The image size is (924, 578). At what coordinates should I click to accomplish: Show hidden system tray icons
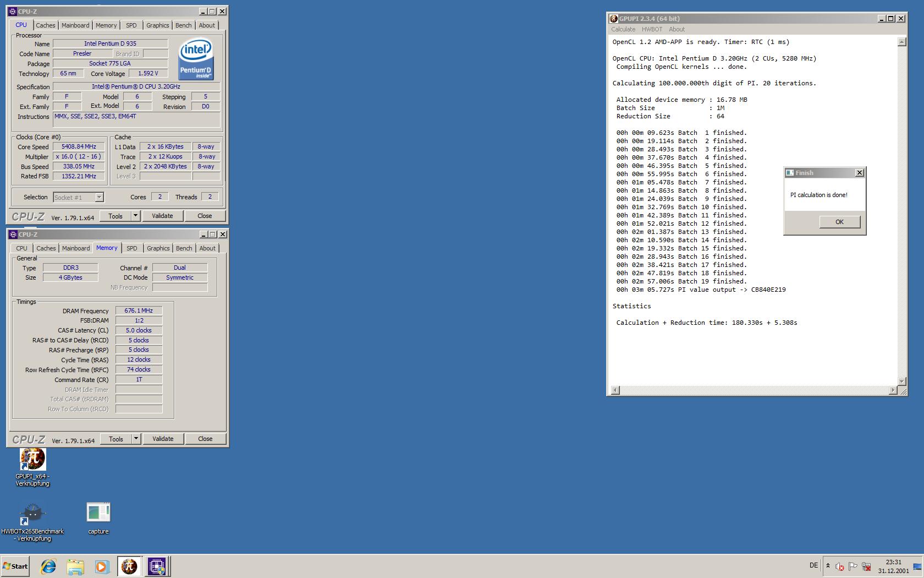tap(828, 566)
